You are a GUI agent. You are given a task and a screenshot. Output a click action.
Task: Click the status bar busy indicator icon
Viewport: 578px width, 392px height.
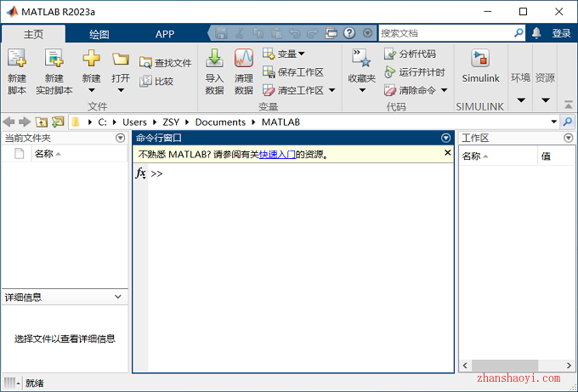pos(12,383)
